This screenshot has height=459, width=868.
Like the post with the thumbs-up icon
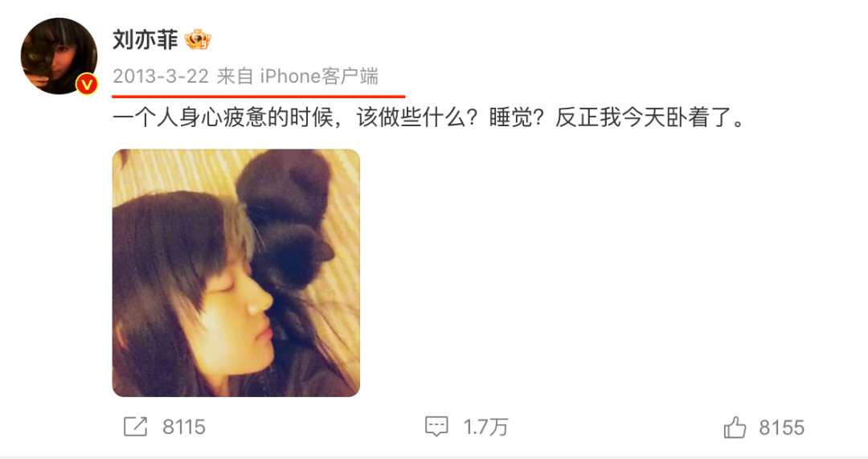[735, 428]
